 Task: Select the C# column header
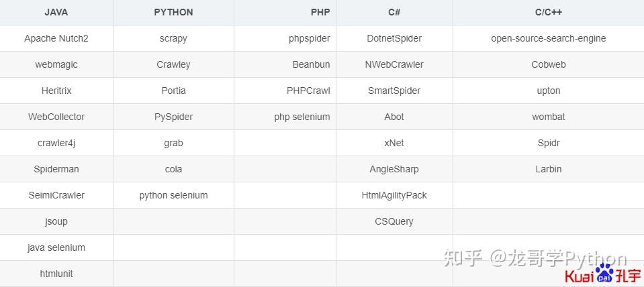394,12
